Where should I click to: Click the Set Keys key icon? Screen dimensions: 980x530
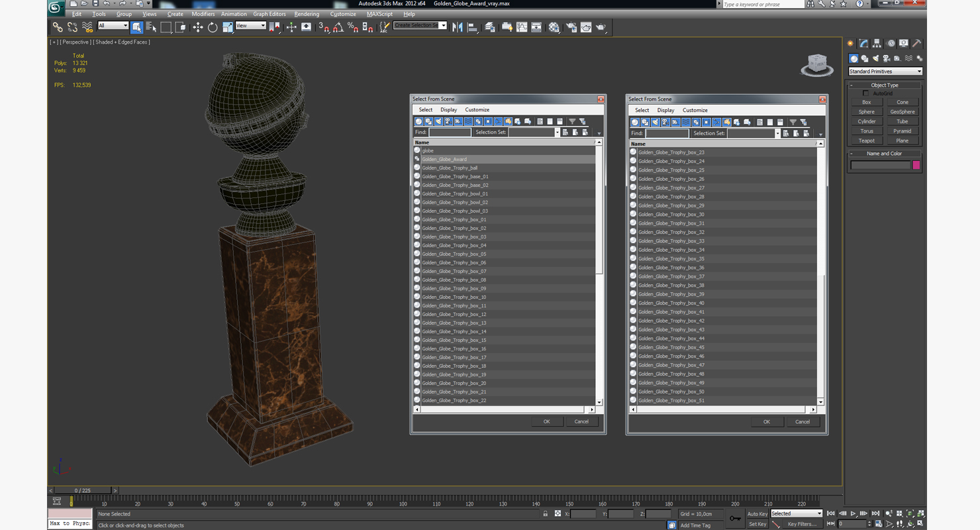coord(735,518)
